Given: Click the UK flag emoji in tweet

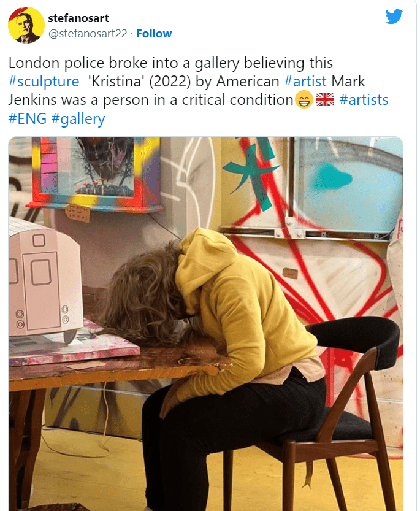Looking at the screenshot, I should point(325,100).
